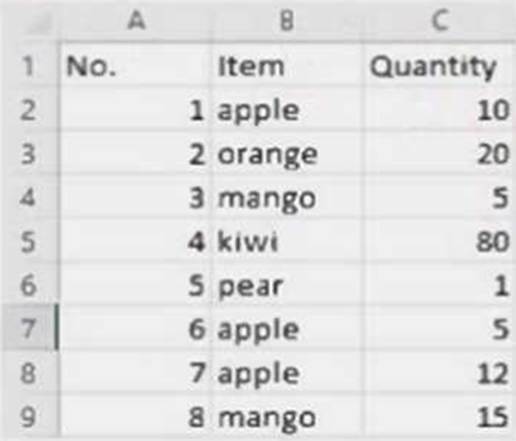Click the 'No.' header cell
The width and height of the screenshot is (516, 441).
click(135, 65)
